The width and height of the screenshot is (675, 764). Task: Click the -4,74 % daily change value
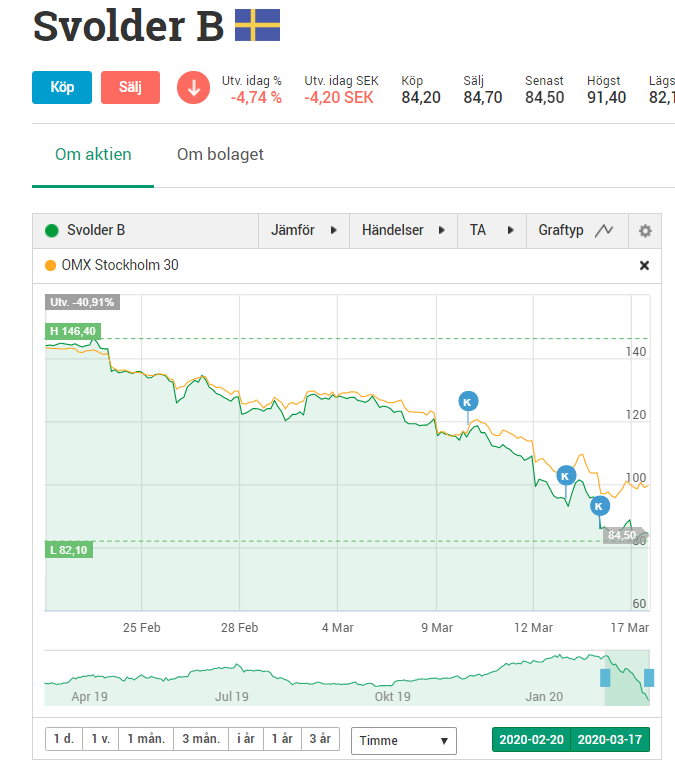[256, 97]
